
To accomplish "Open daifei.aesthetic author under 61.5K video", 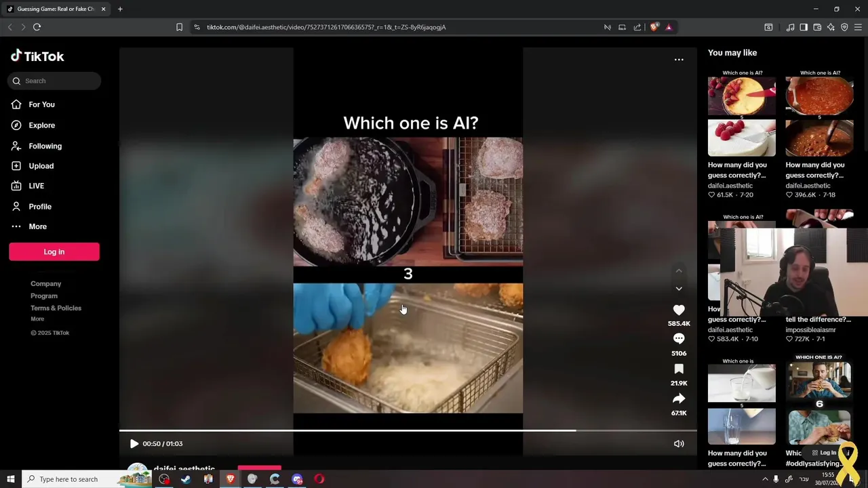I will [x=730, y=186].
